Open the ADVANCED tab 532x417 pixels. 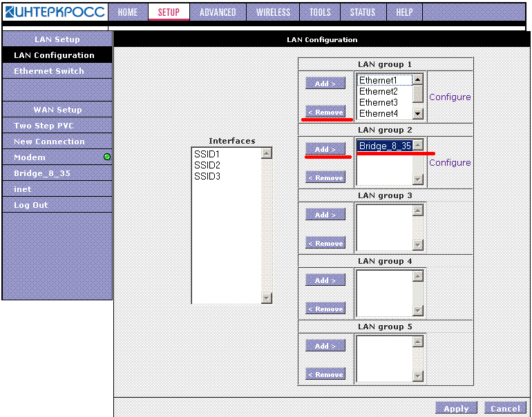click(218, 12)
